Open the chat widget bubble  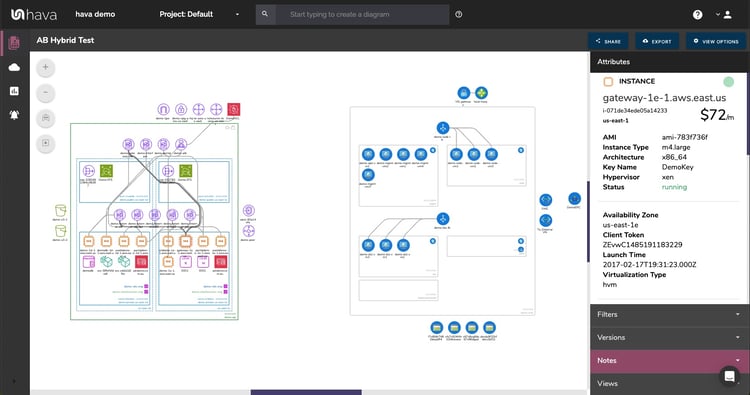[729, 376]
